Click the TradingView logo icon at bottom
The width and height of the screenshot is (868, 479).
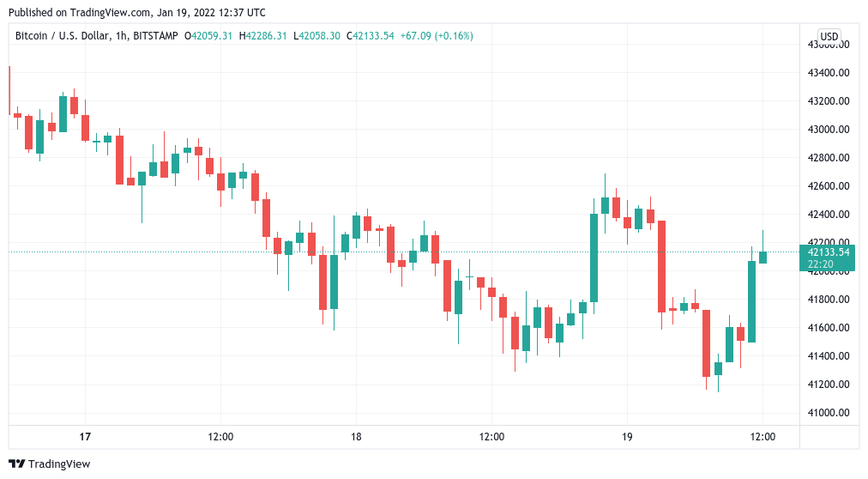16,464
